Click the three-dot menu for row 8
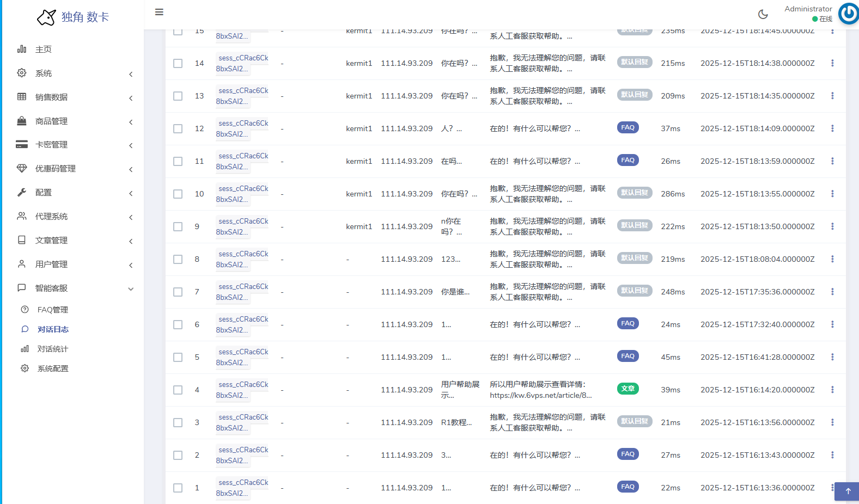This screenshot has width=859, height=504. [x=832, y=259]
